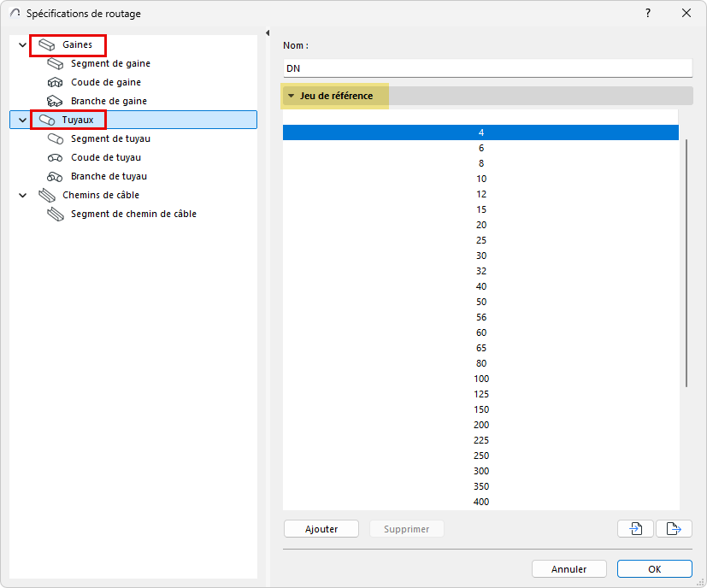Select value 300 in reference list
This screenshot has height=588, width=707.
pos(480,471)
